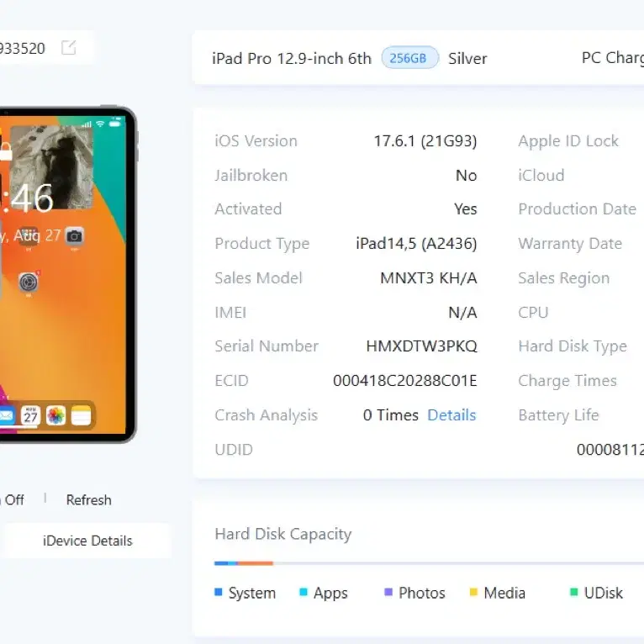Click the lock icon on iPad preview
Image resolution: width=644 pixels, height=644 pixels.
click(x=6, y=151)
